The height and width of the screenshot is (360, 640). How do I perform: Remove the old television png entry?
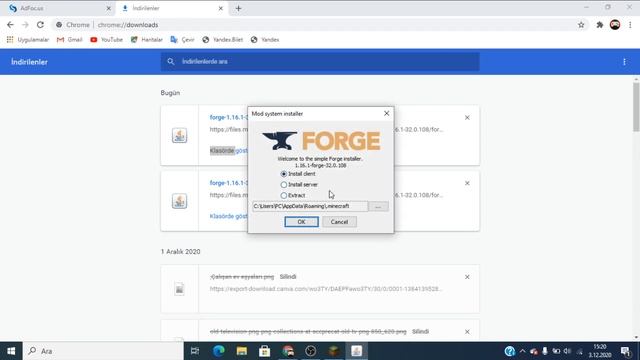coord(467,332)
